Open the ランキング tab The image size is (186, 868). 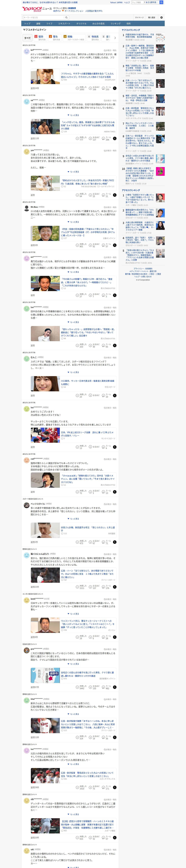tap(115, 24)
